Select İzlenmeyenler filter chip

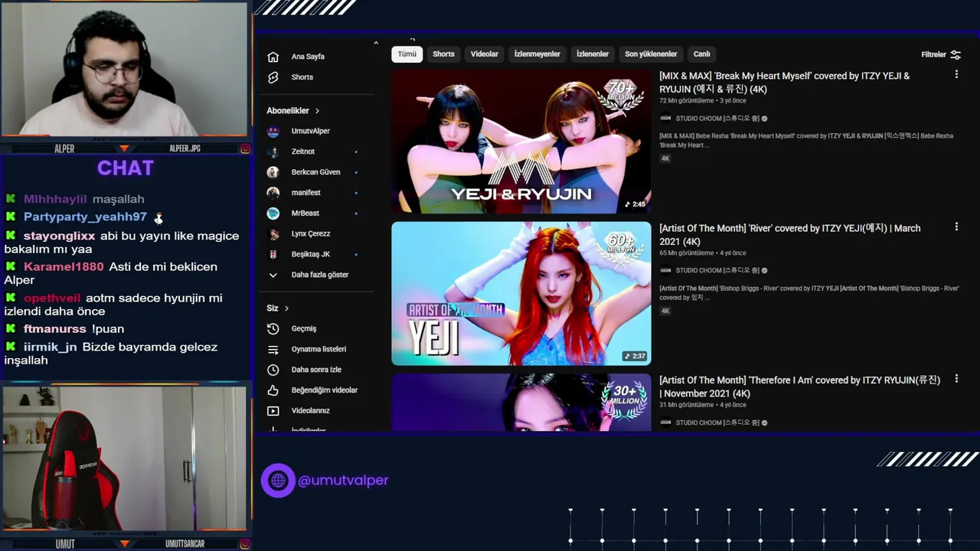(537, 54)
